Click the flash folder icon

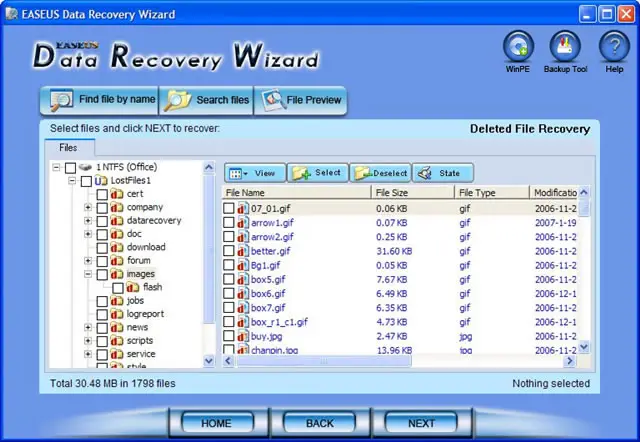(133, 287)
